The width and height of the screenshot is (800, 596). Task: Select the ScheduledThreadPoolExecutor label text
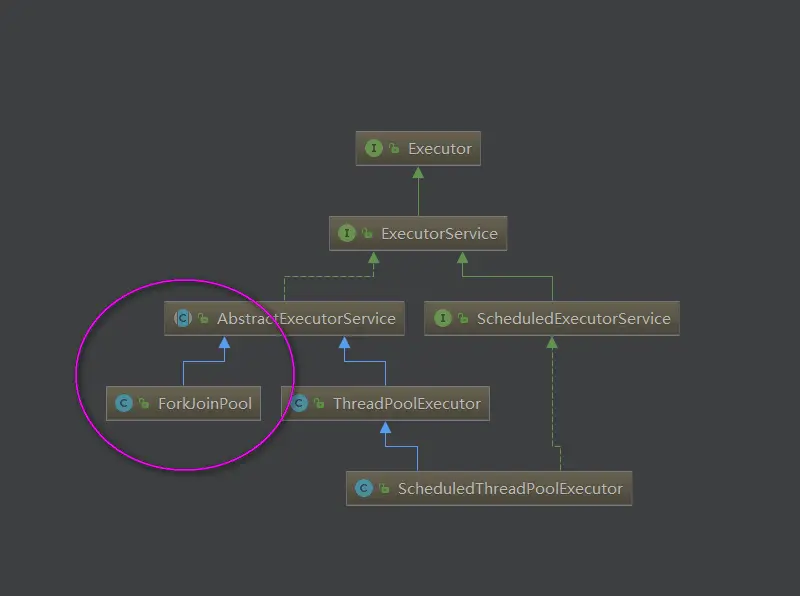coord(510,488)
